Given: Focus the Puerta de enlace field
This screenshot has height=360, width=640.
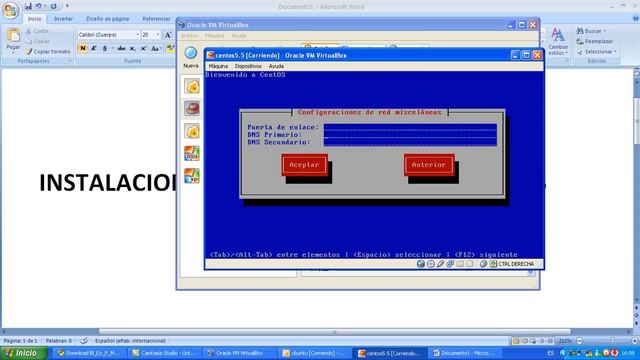Looking at the screenshot, I should [x=410, y=127].
